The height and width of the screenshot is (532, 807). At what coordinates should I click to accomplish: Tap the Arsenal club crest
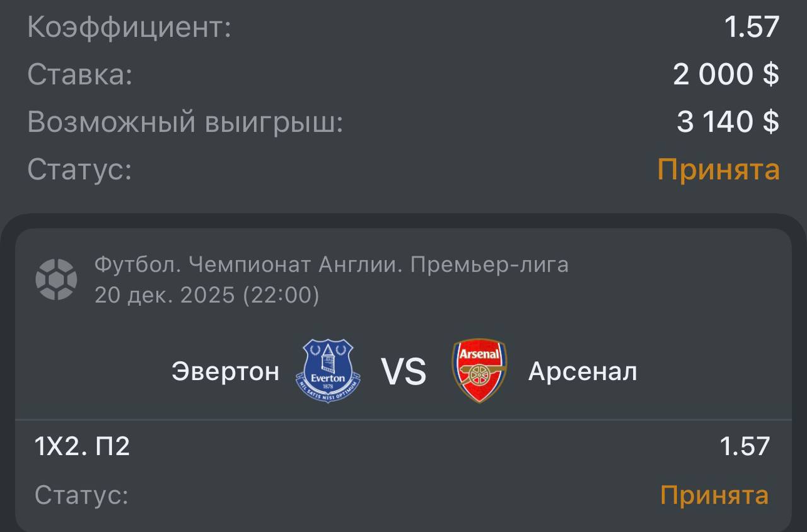pos(479,371)
